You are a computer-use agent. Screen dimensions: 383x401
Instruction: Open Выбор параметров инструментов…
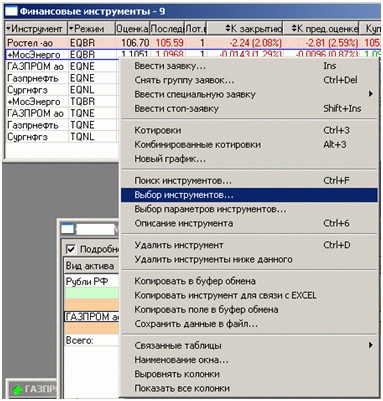click(249, 209)
